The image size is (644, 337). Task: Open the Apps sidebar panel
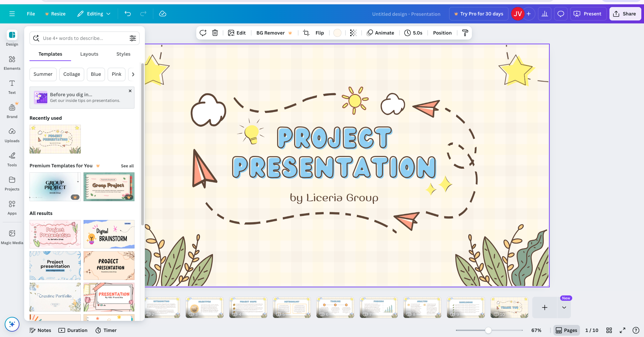tap(12, 208)
